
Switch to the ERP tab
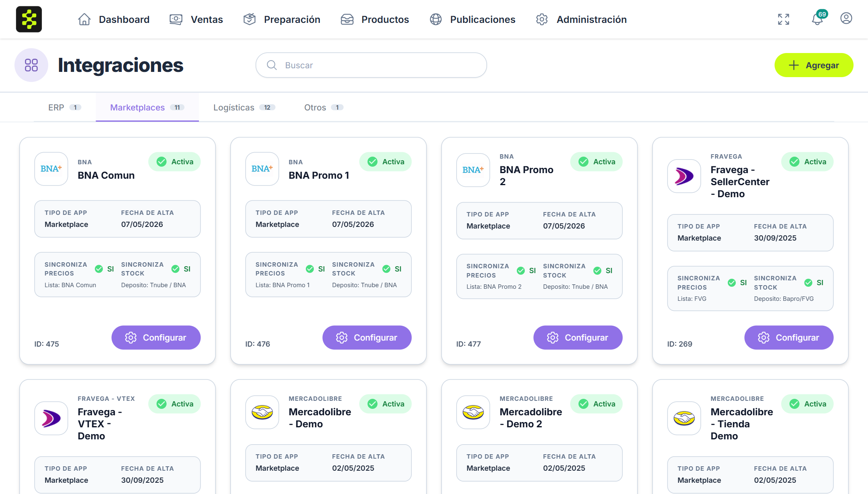tap(65, 107)
